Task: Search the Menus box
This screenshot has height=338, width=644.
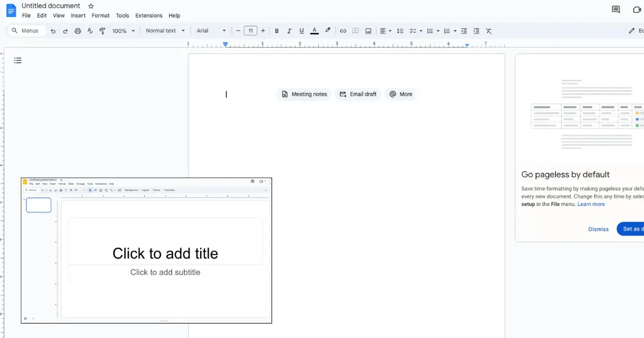Action: pos(26,31)
